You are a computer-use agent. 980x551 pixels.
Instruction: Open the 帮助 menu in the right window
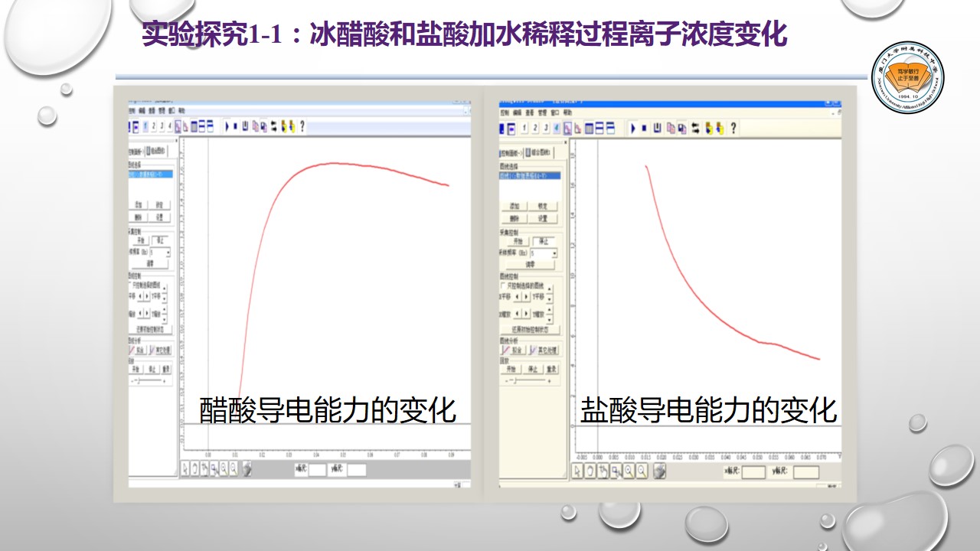(x=567, y=112)
